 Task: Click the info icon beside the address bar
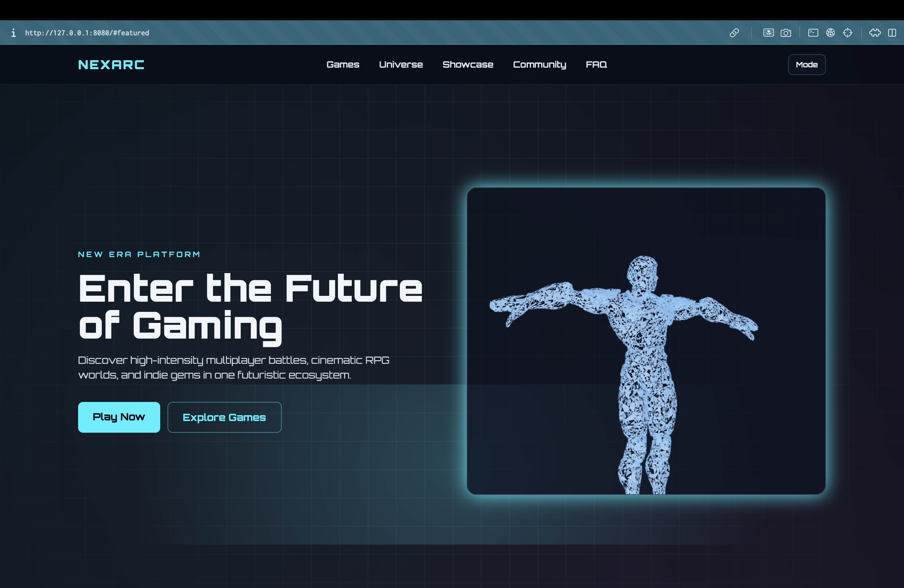click(14, 33)
